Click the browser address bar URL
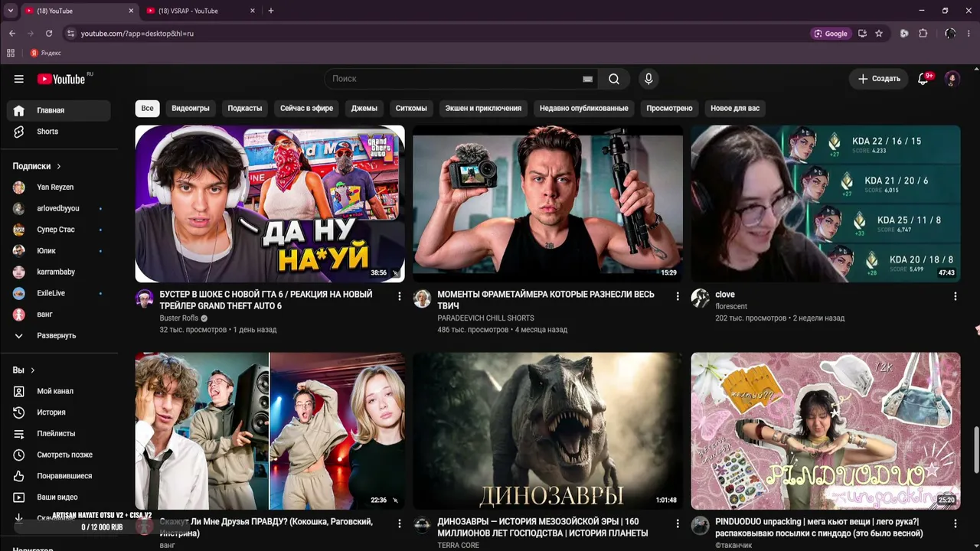980x551 pixels. point(137,34)
